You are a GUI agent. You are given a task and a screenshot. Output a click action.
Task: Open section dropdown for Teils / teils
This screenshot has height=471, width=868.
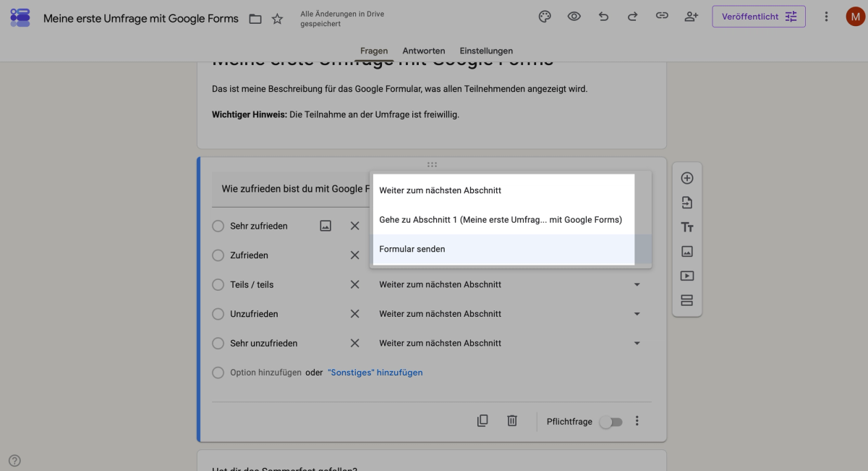pyautogui.click(x=510, y=284)
